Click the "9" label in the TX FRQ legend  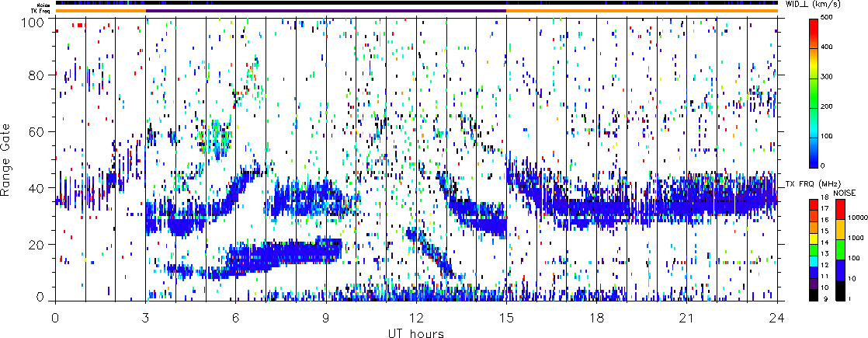click(825, 299)
